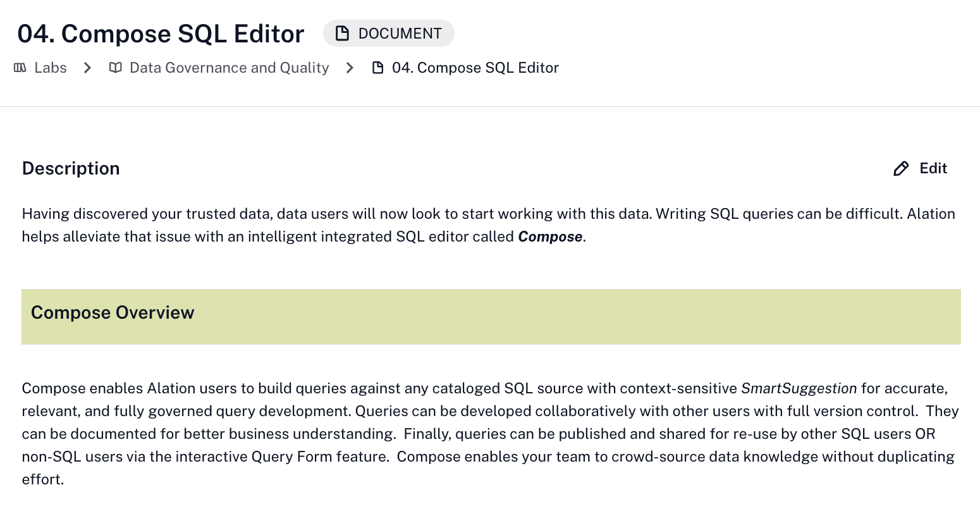Click the italic SmartSuggestion term
980x516 pixels.
click(x=799, y=388)
